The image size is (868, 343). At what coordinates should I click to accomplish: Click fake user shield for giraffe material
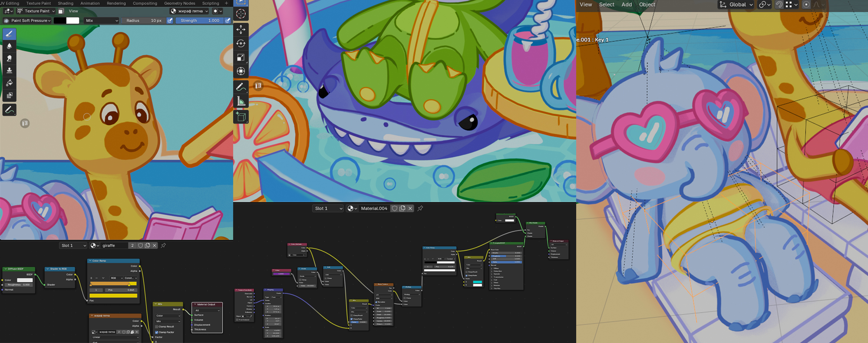[140, 246]
